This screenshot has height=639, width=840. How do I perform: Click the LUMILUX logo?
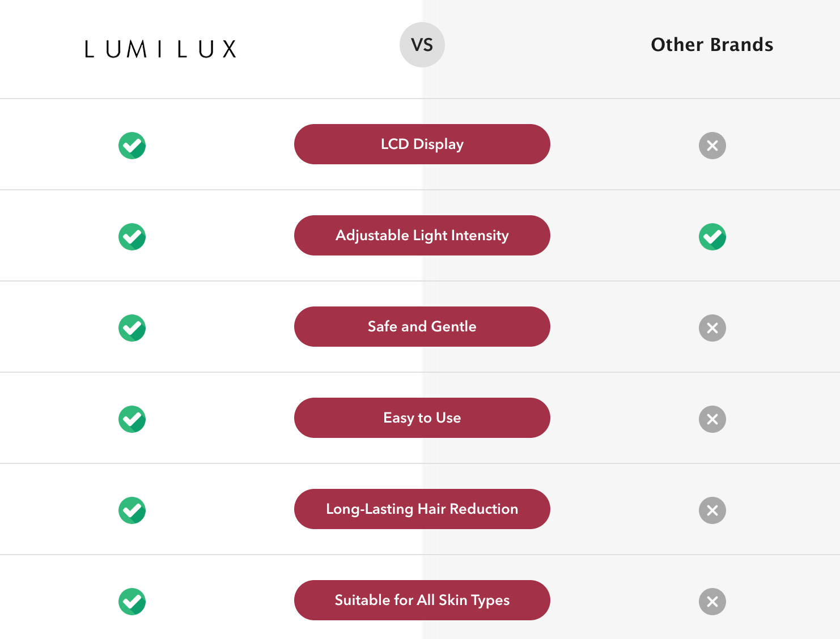tap(160, 49)
